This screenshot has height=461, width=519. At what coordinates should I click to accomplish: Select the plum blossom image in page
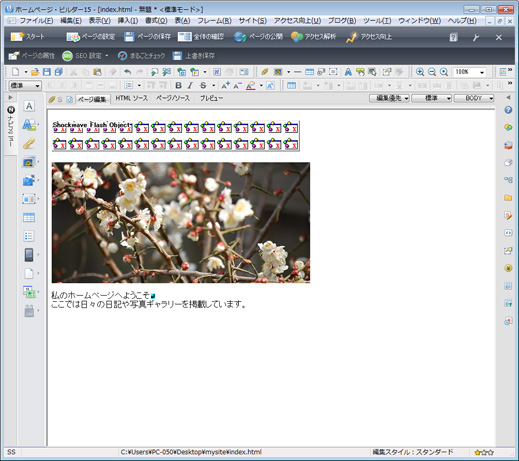click(181, 223)
